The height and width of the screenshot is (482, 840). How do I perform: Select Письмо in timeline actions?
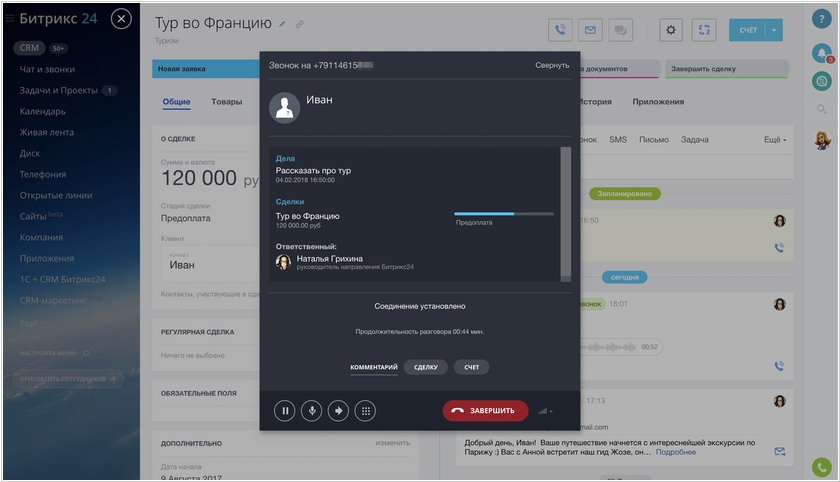click(654, 139)
